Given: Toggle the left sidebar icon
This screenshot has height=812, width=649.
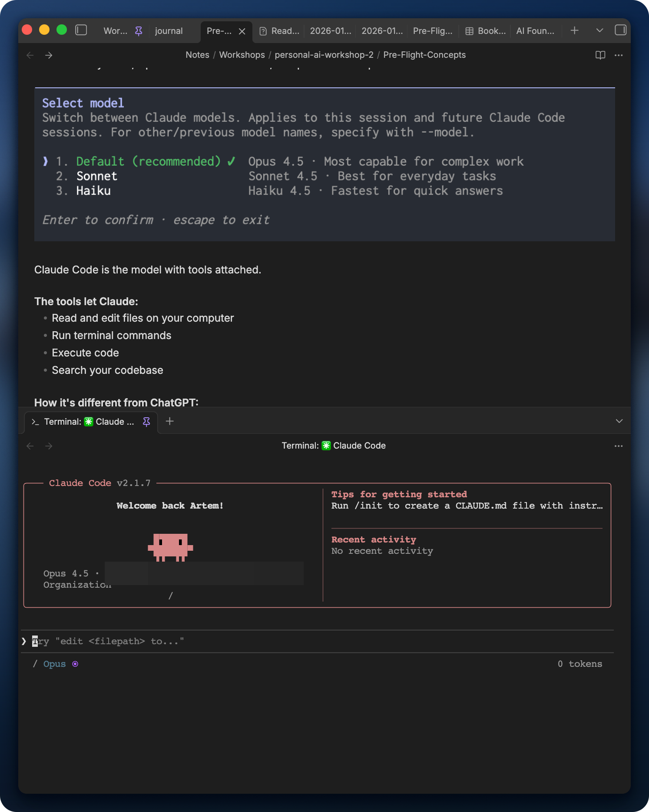Looking at the screenshot, I should [81, 30].
